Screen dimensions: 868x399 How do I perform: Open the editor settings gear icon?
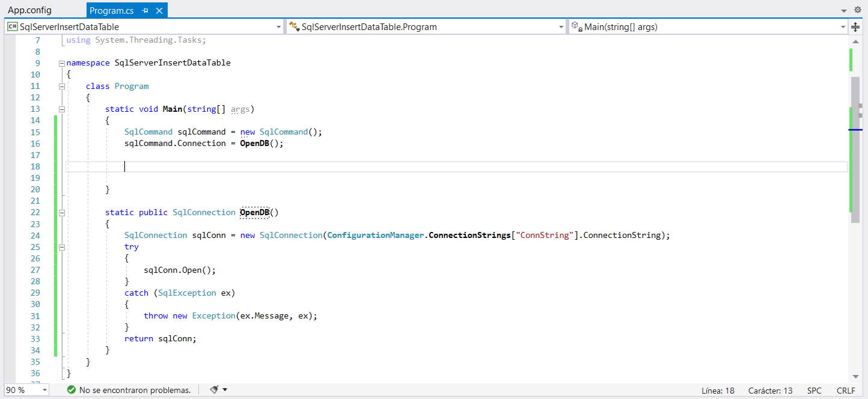(858, 10)
